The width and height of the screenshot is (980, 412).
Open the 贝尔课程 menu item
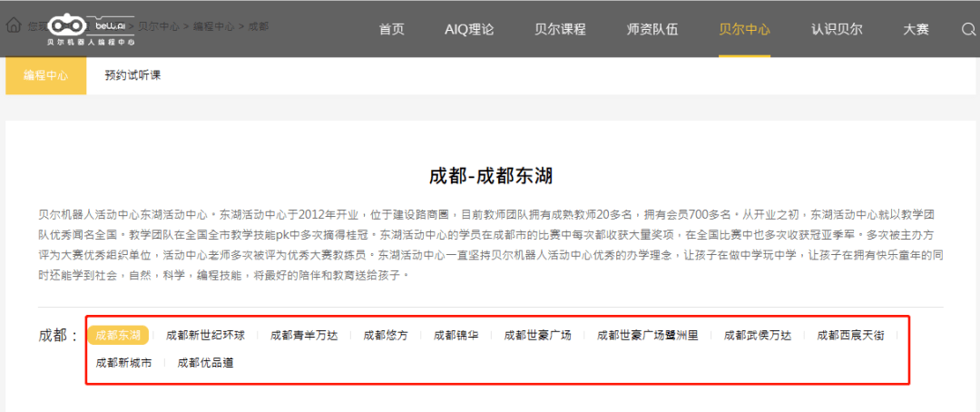click(x=560, y=29)
